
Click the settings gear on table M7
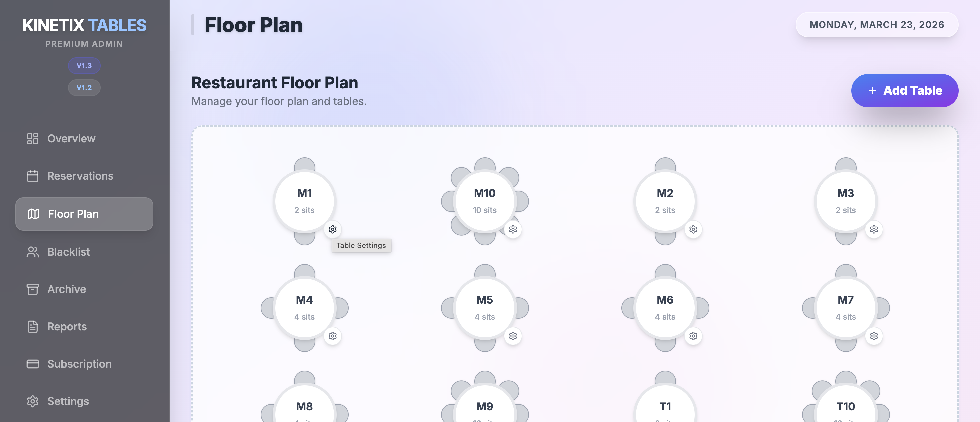coord(874,336)
